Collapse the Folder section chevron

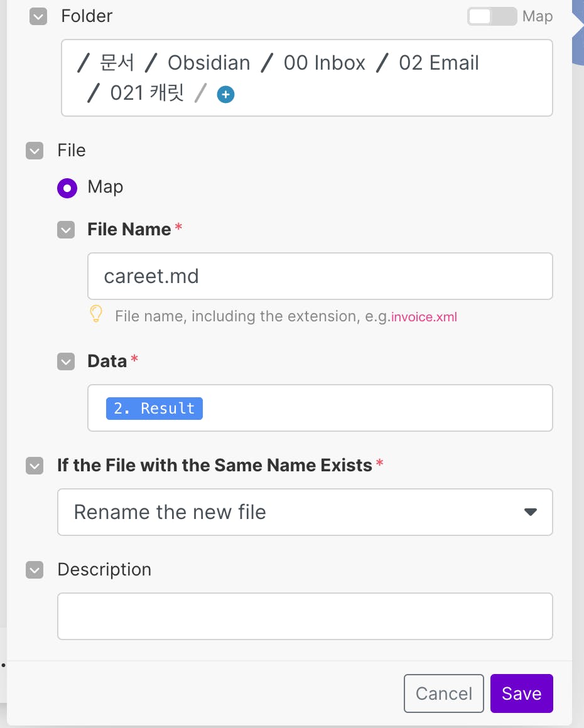pyautogui.click(x=38, y=16)
